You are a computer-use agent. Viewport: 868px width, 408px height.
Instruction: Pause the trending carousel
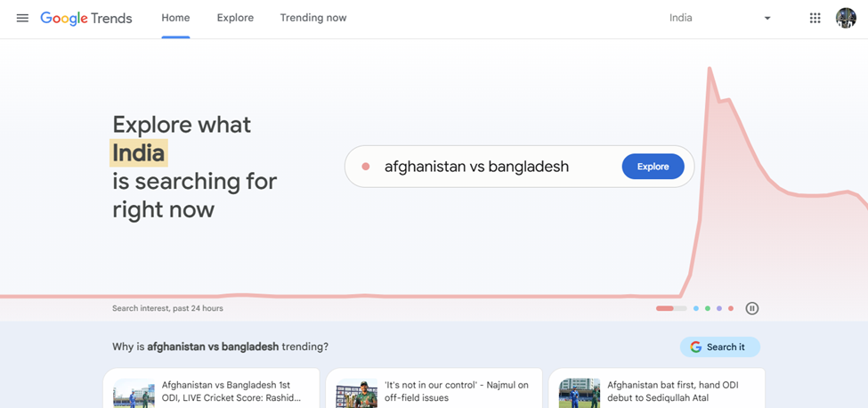(751, 308)
